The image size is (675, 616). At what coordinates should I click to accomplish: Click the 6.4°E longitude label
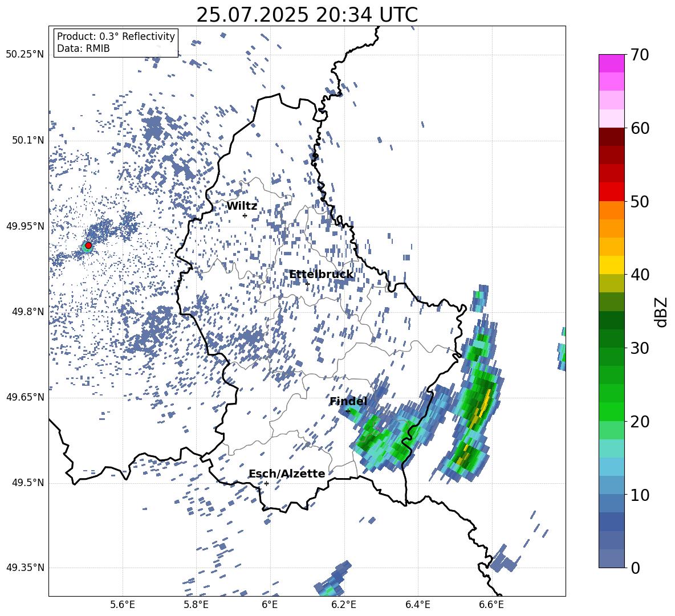(x=417, y=605)
